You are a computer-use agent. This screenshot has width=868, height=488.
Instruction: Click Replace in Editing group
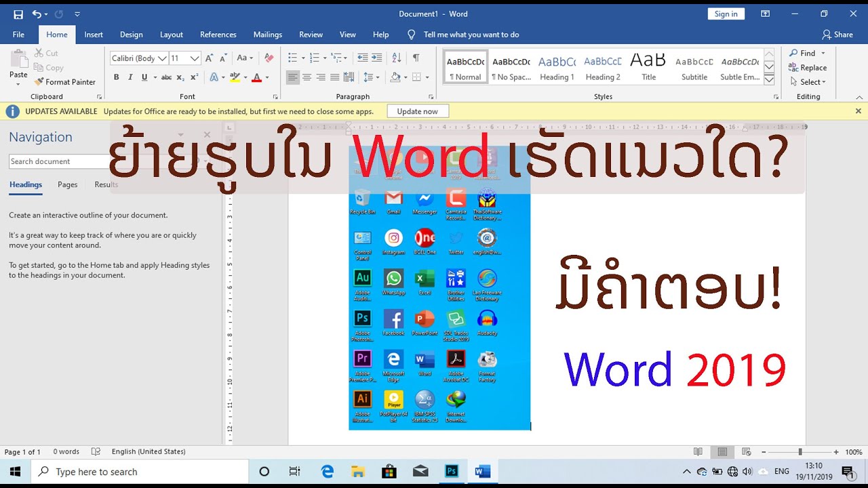(808, 68)
